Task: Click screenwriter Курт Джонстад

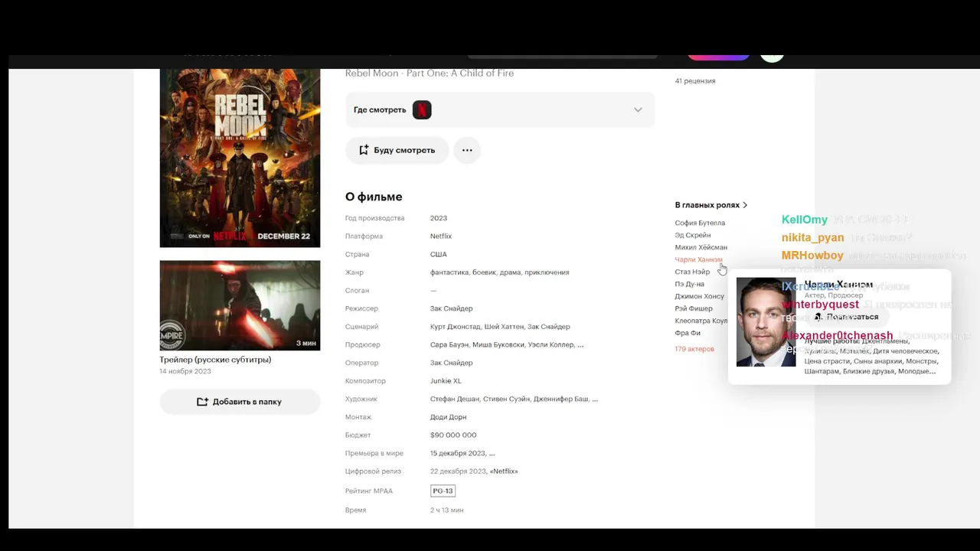Action: 454,327
